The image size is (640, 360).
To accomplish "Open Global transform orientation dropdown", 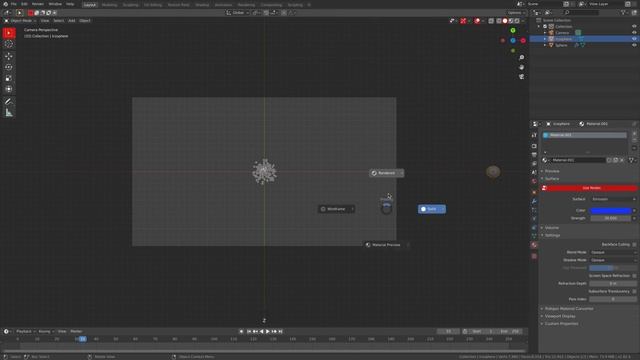I will click(238, 13).
